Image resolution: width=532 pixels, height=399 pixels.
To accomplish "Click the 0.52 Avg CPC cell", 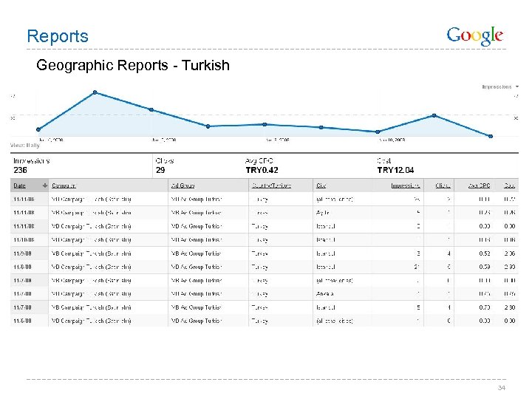I will coord(485,253).
